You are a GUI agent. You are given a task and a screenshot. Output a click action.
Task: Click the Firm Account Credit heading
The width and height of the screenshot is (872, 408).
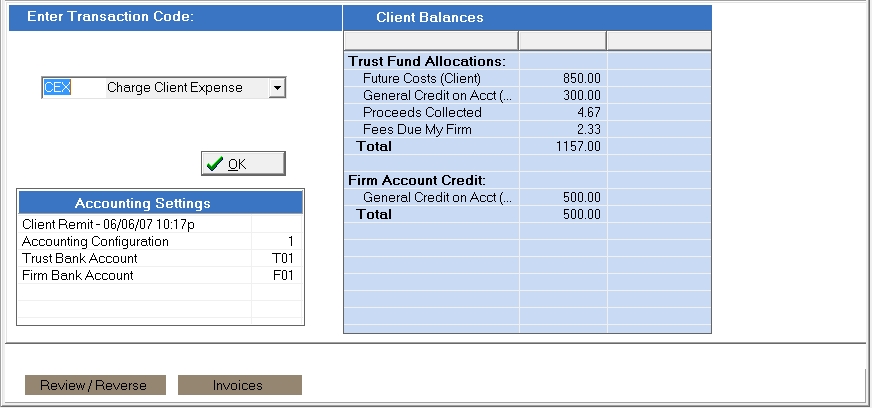[415, 180]
